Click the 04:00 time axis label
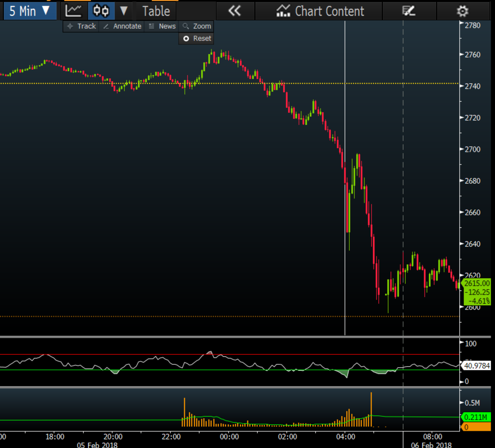 (x=345, y=437)
